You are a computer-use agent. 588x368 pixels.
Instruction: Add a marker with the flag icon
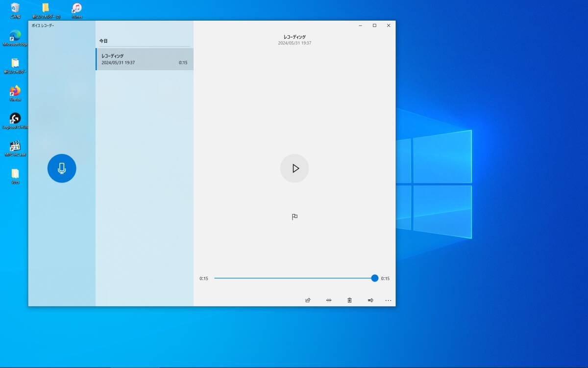[294, 217]
